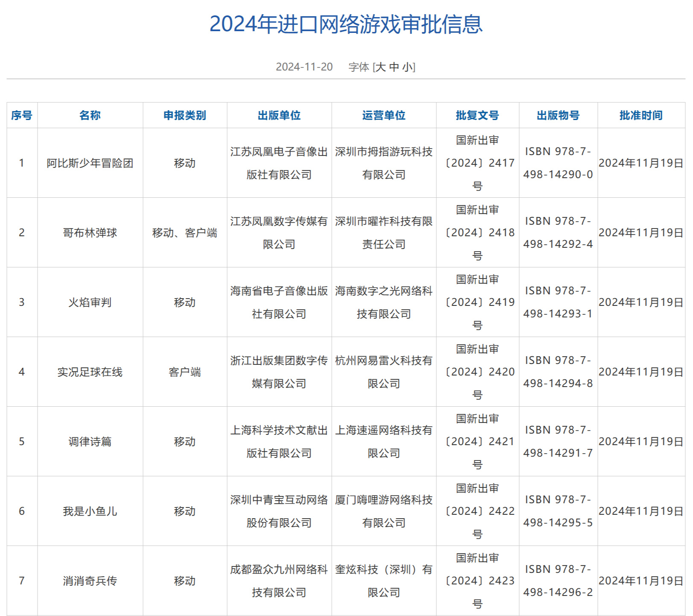Select game name 消消奇兵传
This screenshot has height=616, width=693.
pyautogui.click(x=90, y=581)
